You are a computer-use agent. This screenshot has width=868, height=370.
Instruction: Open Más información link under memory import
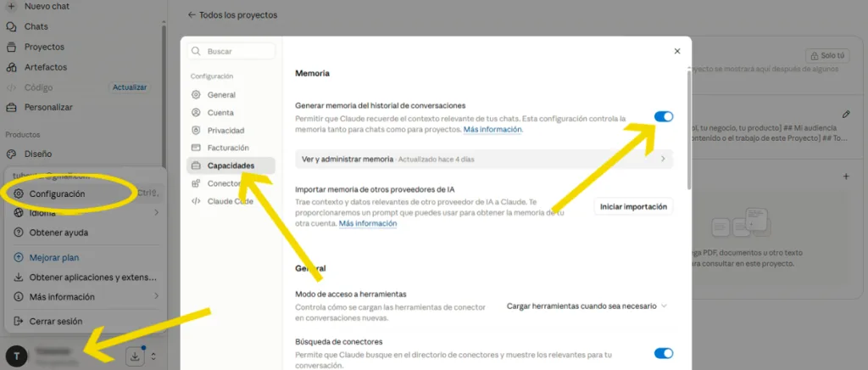click(x=368, y=223)
